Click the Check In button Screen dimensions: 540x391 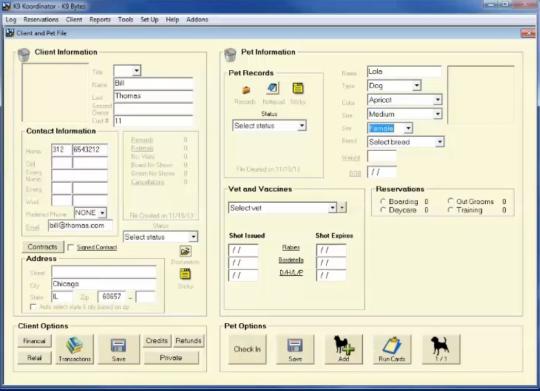point(247,349)
